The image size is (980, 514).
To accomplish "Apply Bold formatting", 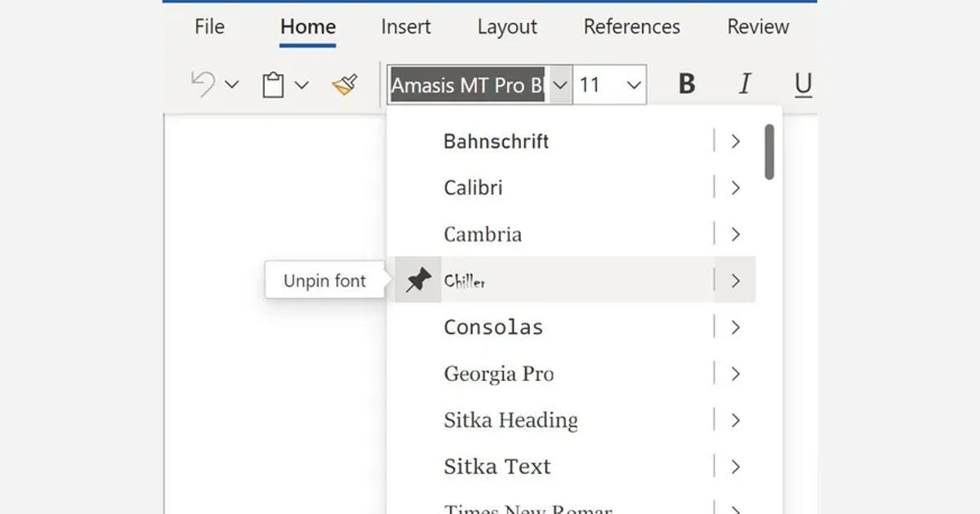I will [x=687, y=84].
